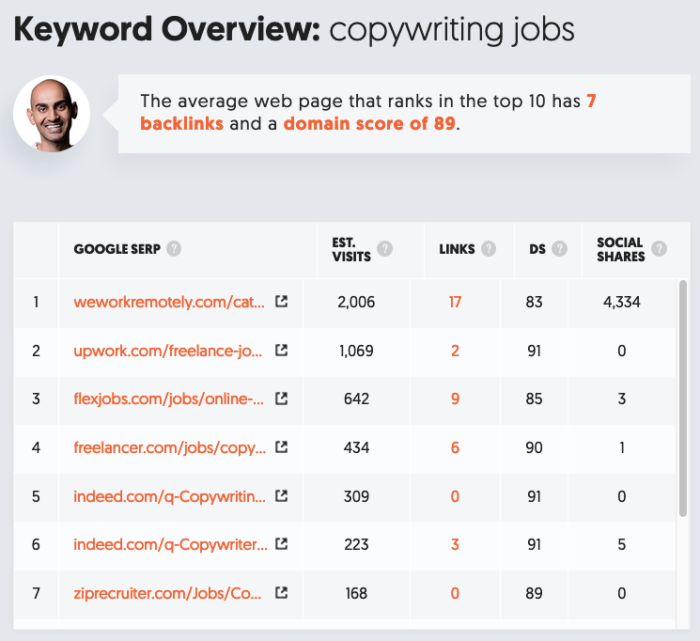700x641 pixels.
Task: Open external link icon for freelancer.com result
Action: pos(282,447)
